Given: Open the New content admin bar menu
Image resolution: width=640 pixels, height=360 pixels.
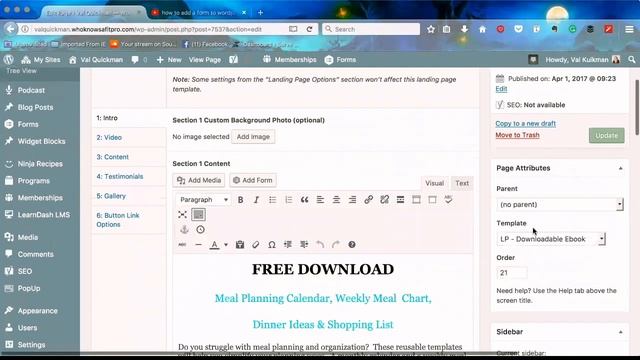Looking at the screenshot, I should click(x=169, y=60).
